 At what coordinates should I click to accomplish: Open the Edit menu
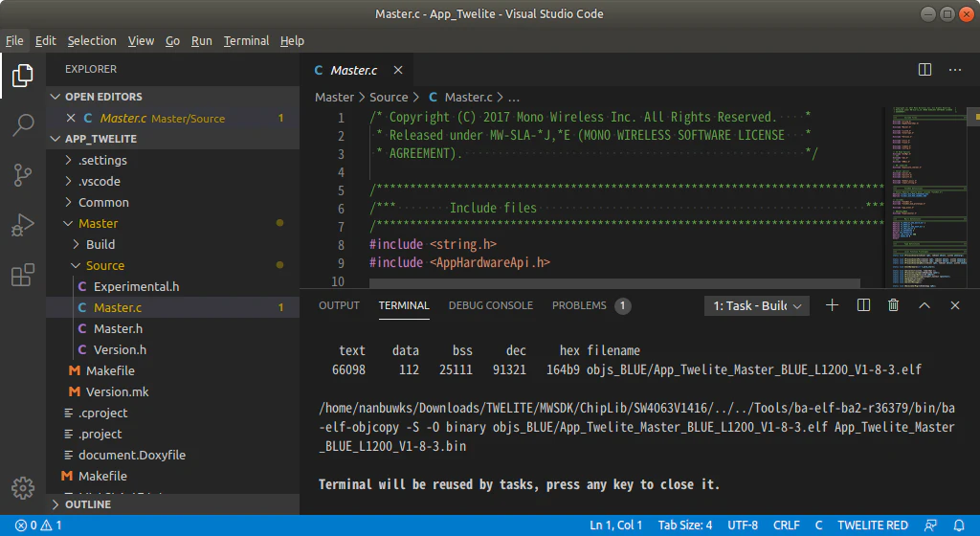[x=45, y=40]
